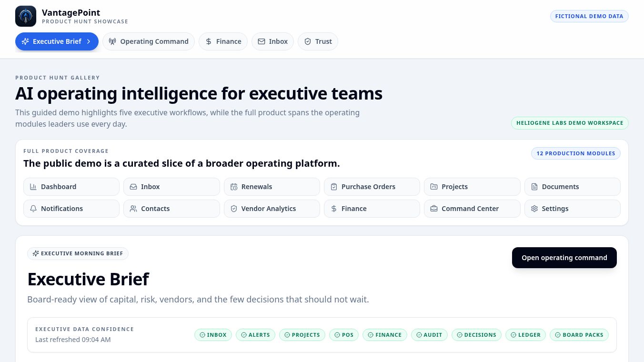Click the Dashboard chart icon
Screen dimensions: 644x362
tap(33, 187)
